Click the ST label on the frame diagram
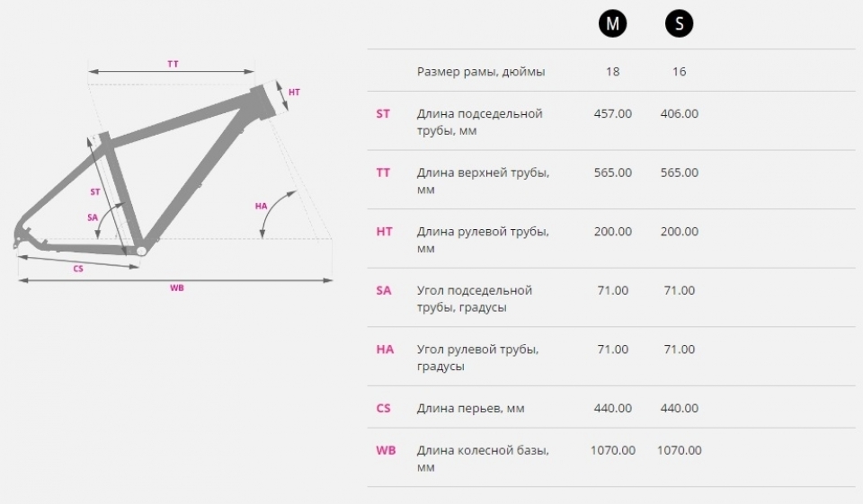The image size is (863, 504). [x=95, y=192]
